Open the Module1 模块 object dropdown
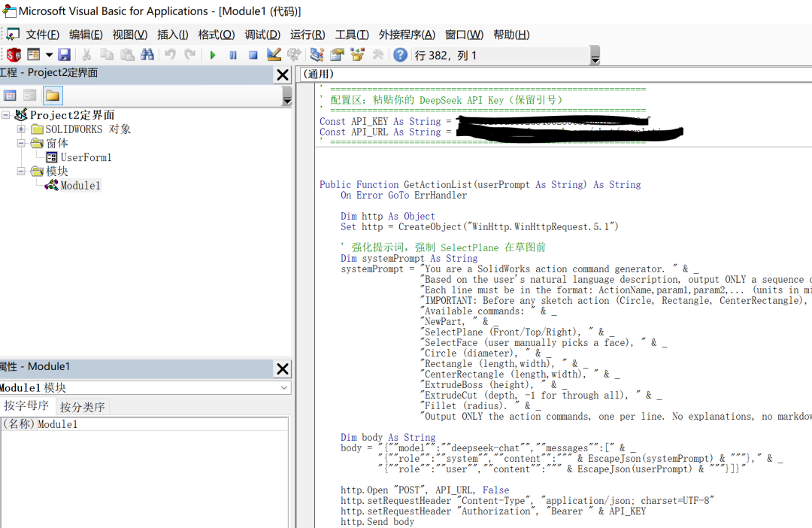This screenshot has height=528, width=812. point(283,387)
